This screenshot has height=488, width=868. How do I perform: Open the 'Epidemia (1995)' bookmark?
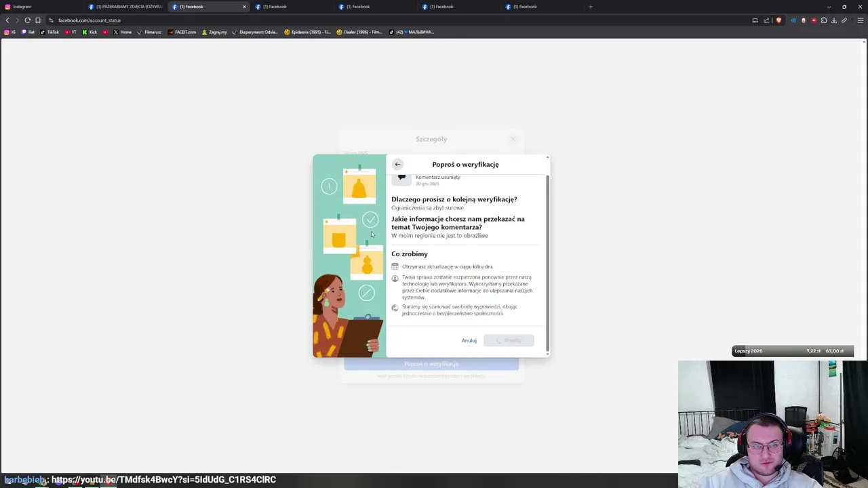pos(308,32)
